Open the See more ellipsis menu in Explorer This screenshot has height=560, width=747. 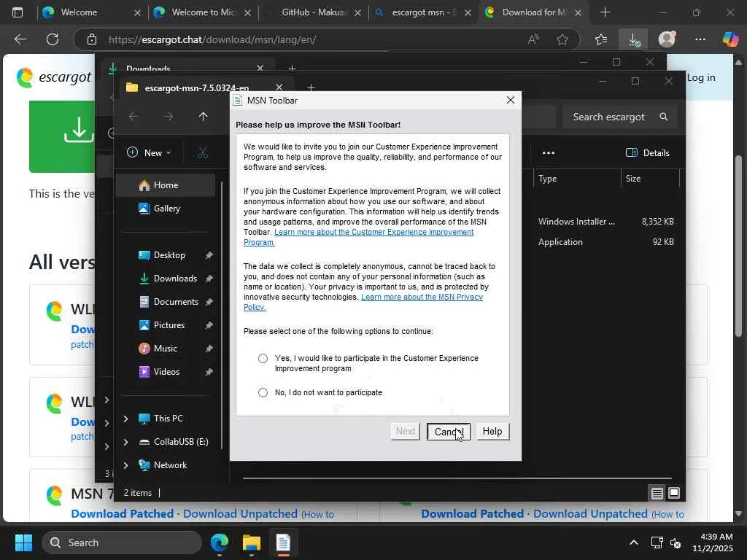549,153
